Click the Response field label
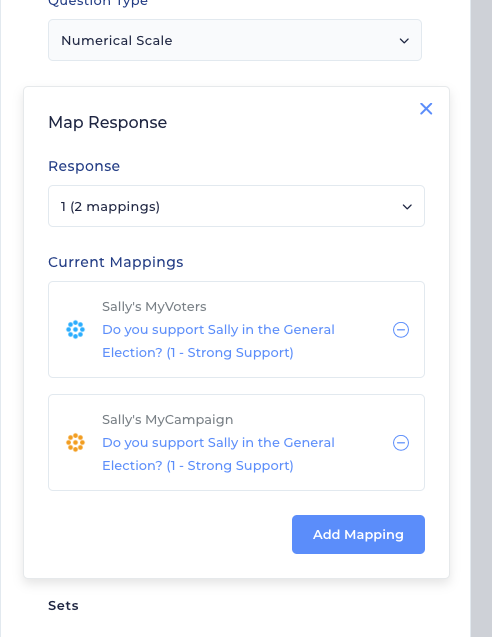Screen dimensions: 492x637 (x=84, y=166)
